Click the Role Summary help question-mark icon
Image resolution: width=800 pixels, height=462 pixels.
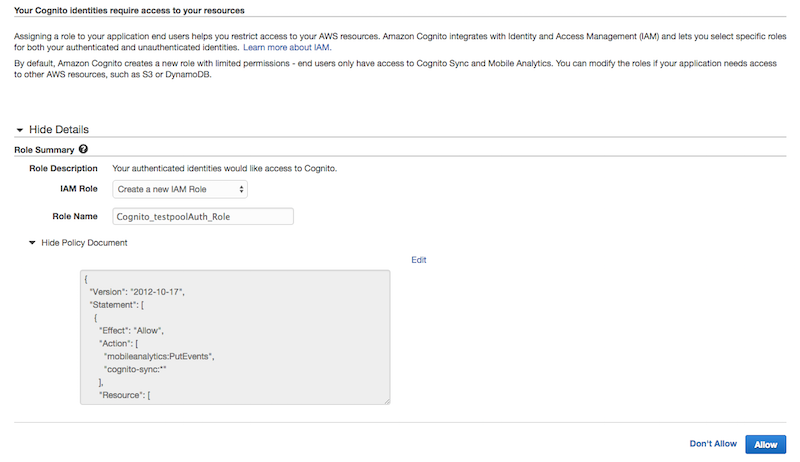tap(83, 149)
